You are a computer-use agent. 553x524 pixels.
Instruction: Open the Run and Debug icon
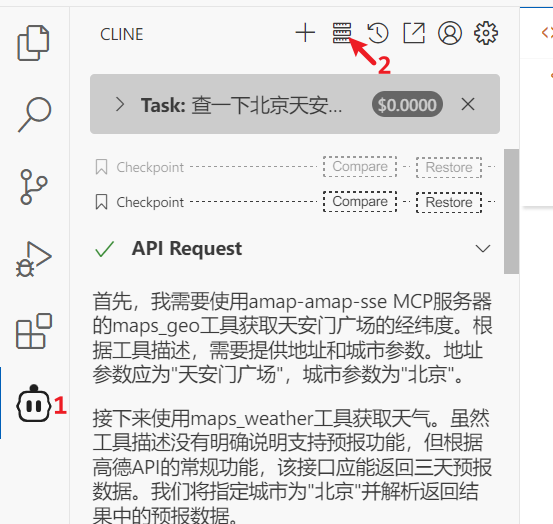pyautogui.click(x=34, y=259)
